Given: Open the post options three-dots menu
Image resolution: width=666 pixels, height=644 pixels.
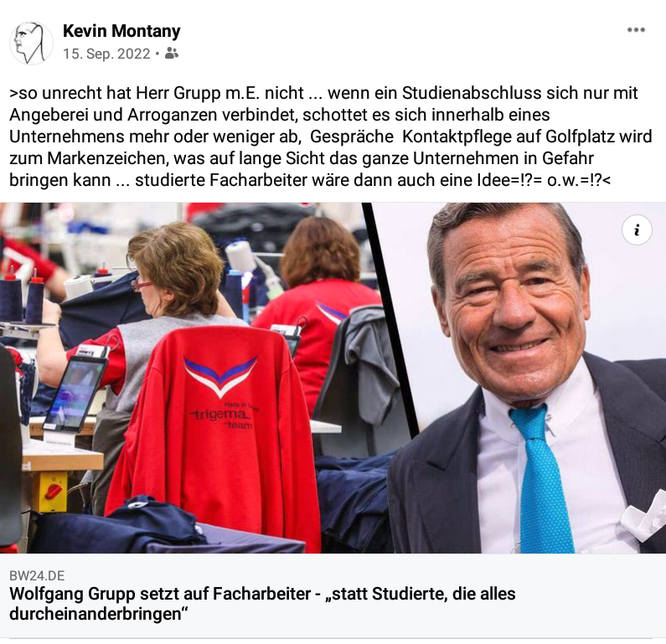Looking at the screenshot, I should (636, 29).
